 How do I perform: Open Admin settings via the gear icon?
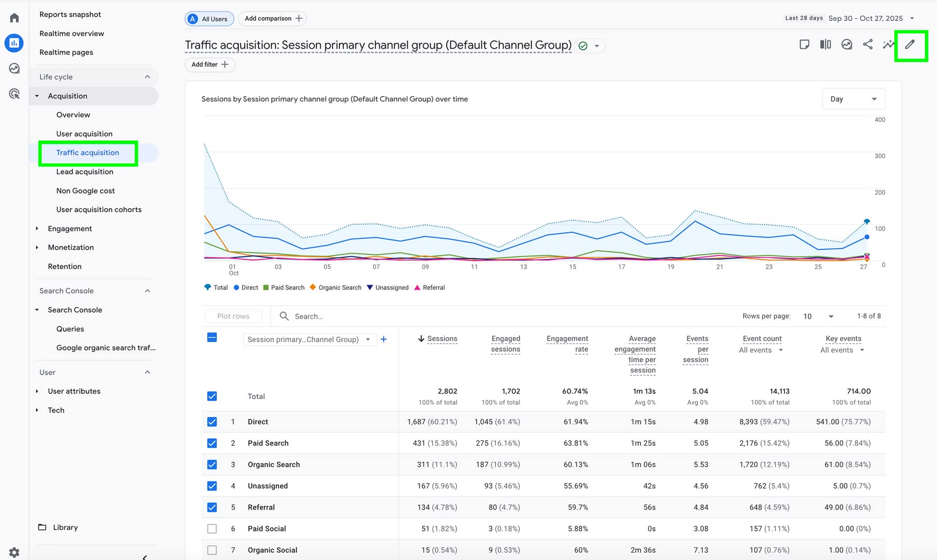pyautogui.click(x=14, y=552)
